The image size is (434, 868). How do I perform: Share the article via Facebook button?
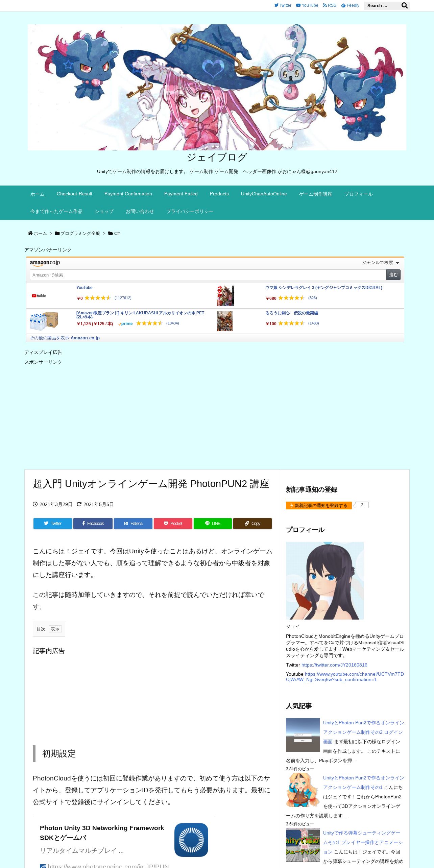tap(93, 524)
